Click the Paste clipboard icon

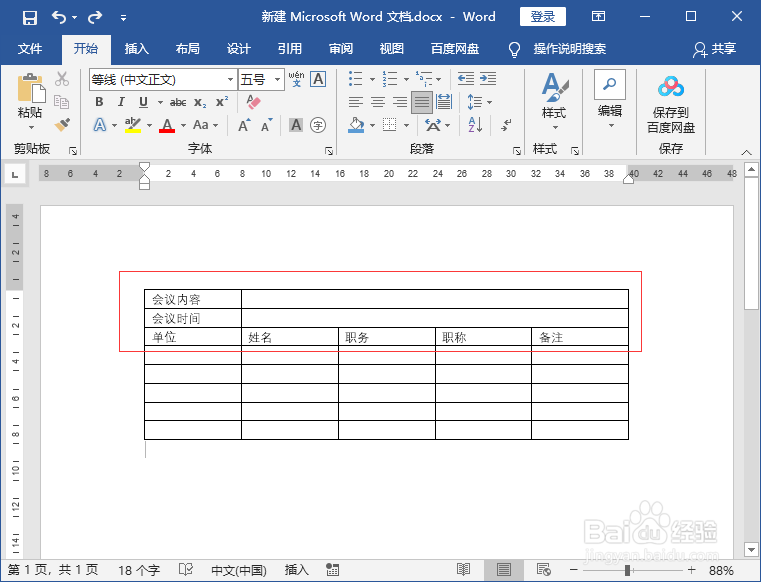pyautogui.click(x=31, y=88)
